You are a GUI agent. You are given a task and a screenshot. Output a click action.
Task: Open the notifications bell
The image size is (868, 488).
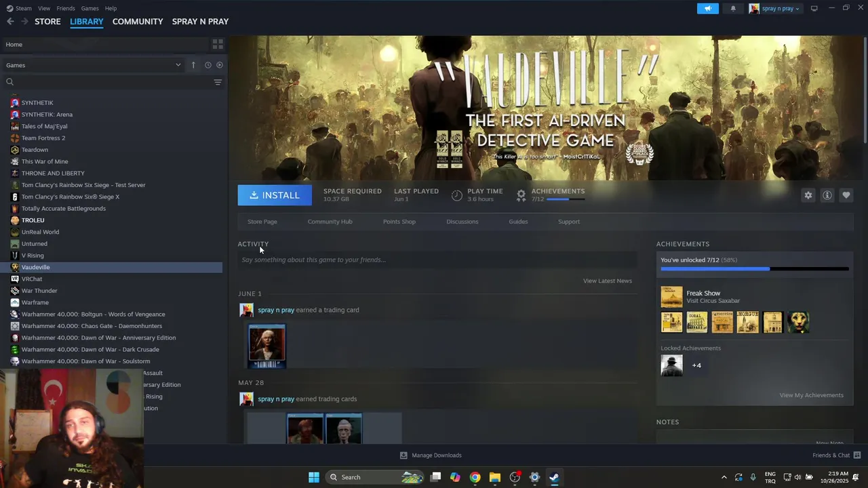[x=733, y=8]
